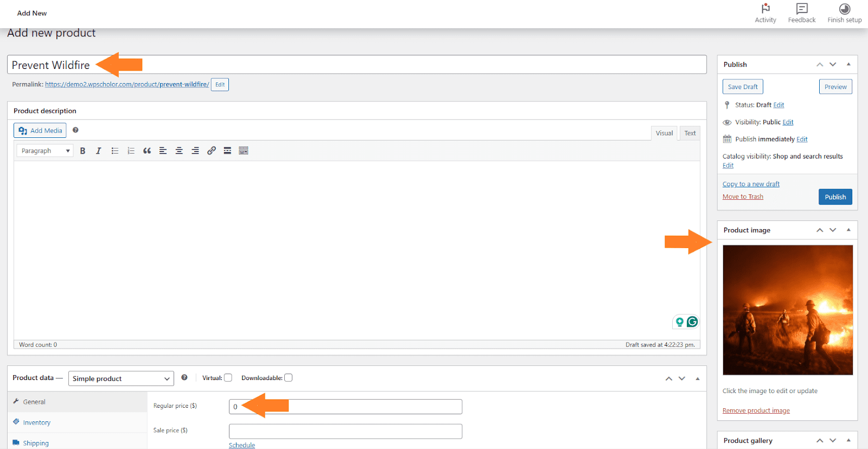Switch to the Text editor tab

point(690,133)
